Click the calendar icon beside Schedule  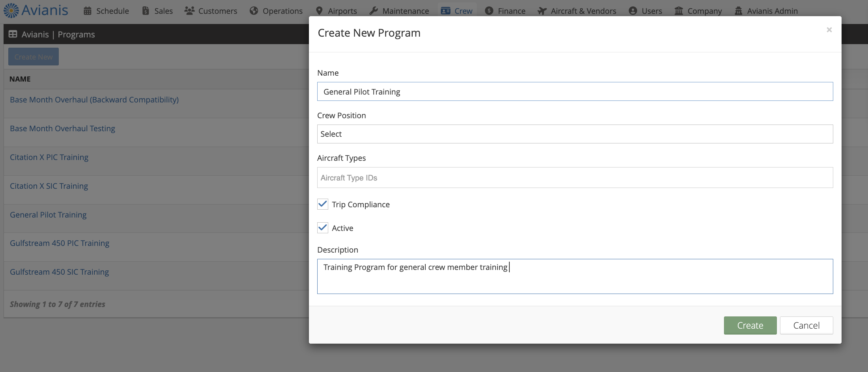pyautogui.click(x=88, y=11)
